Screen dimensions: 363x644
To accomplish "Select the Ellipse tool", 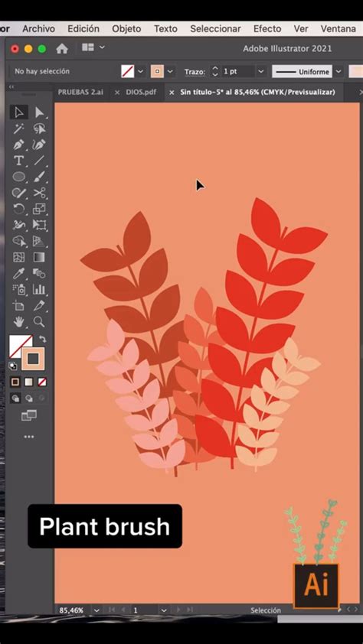I will click(x=19, y=177).
